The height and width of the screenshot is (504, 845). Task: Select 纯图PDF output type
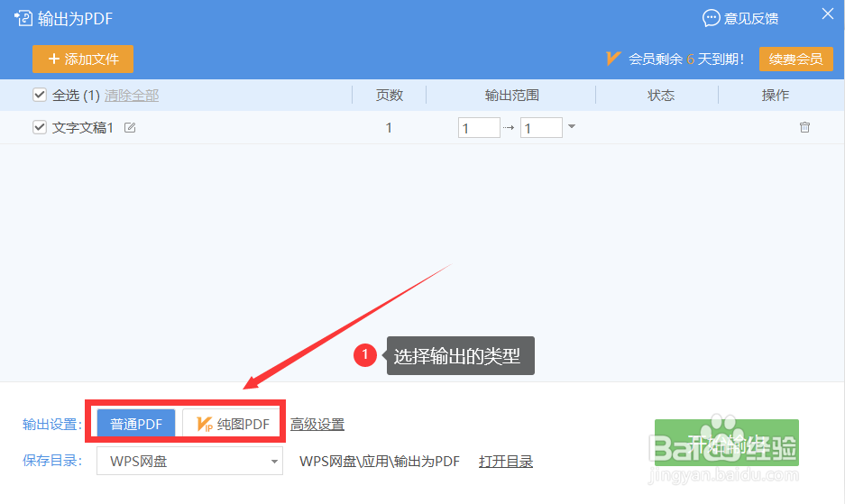231,424
